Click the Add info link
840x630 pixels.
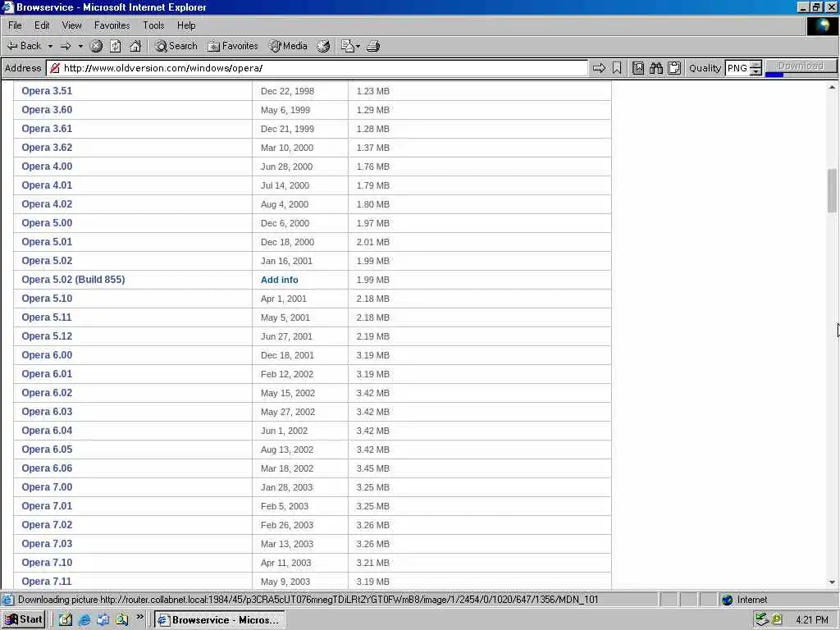coord(280,280)
